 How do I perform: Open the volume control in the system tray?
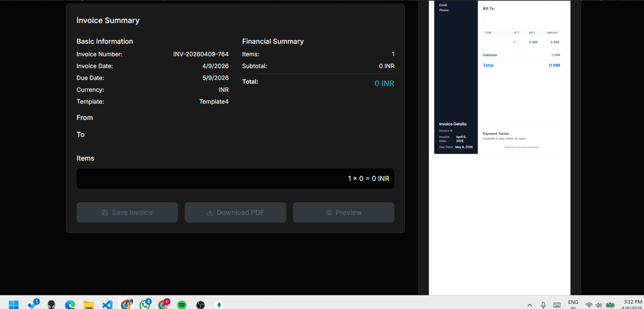coord(599,305)
